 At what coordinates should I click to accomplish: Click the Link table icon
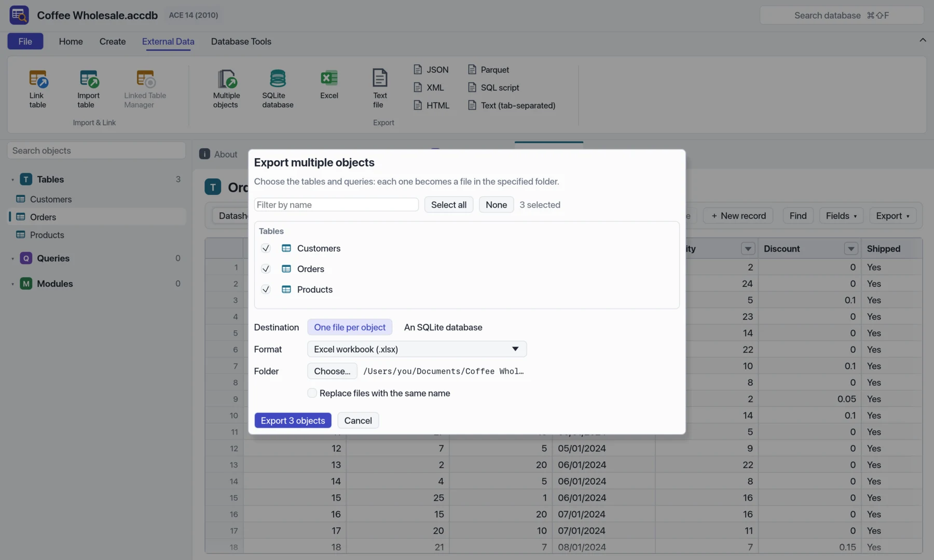(x=38, y=79)
